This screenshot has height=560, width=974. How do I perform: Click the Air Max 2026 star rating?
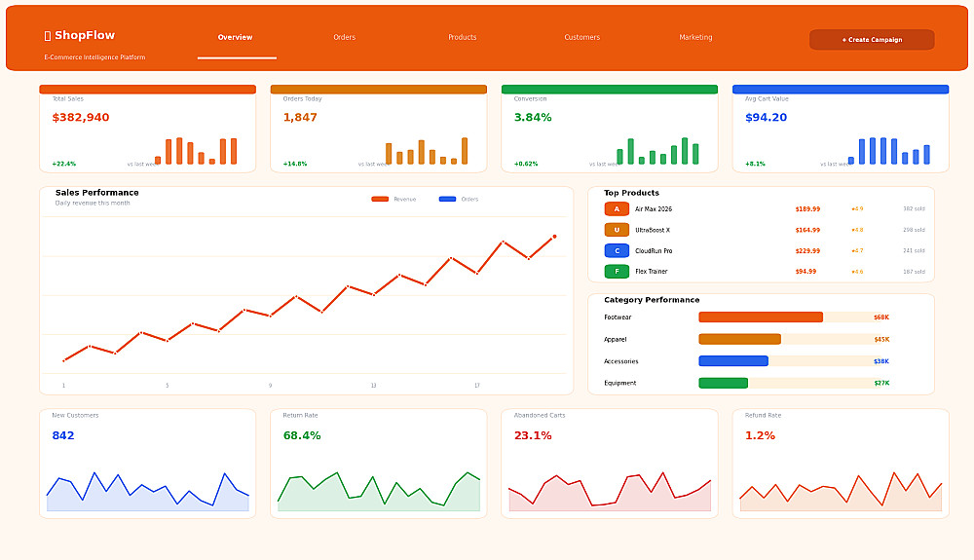coord(857,209)
